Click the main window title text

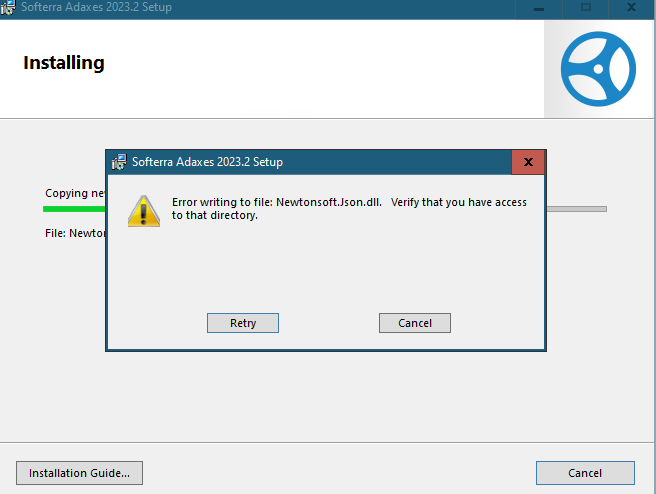click(97, 7)
